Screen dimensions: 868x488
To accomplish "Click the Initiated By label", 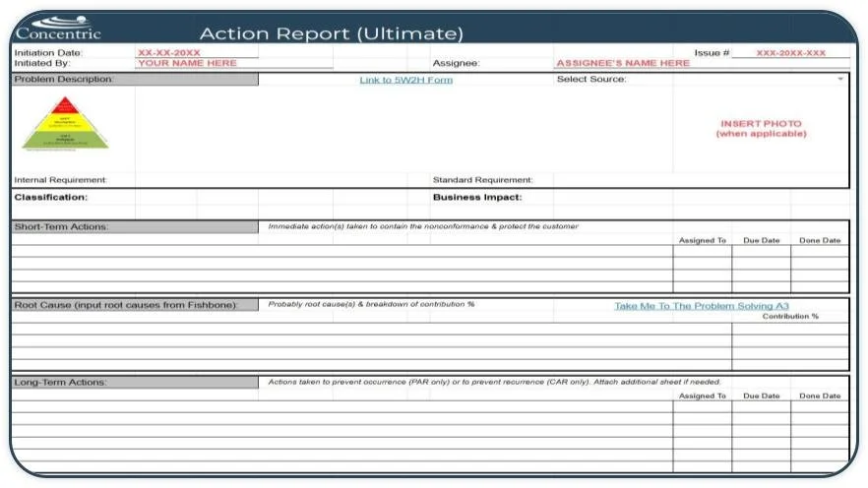I will (x=42, y=63).
